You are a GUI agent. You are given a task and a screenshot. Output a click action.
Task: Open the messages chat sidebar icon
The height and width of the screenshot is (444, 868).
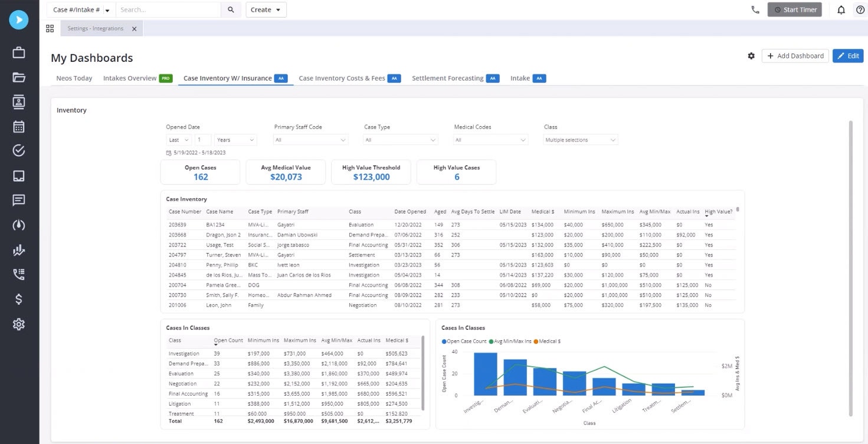coord(19,200)
